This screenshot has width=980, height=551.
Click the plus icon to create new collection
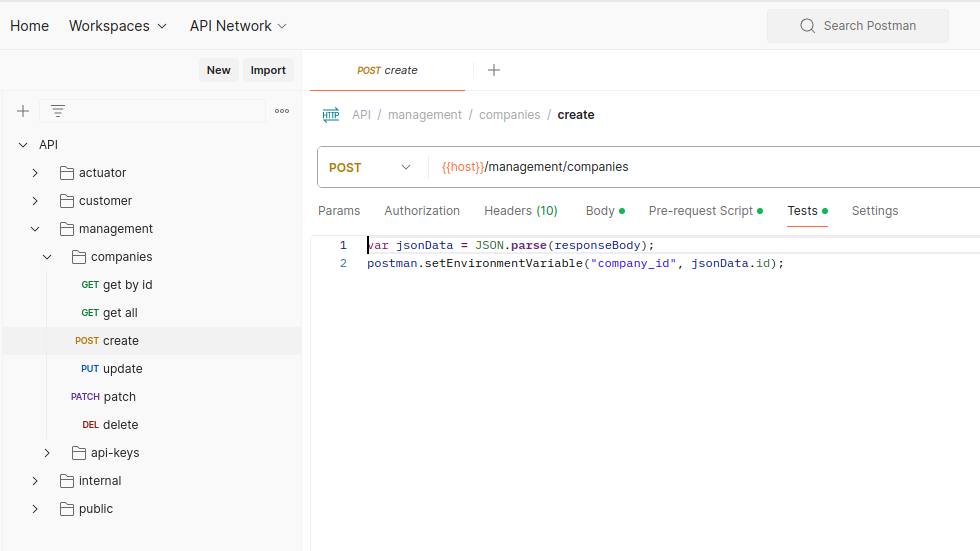point(23,111)
